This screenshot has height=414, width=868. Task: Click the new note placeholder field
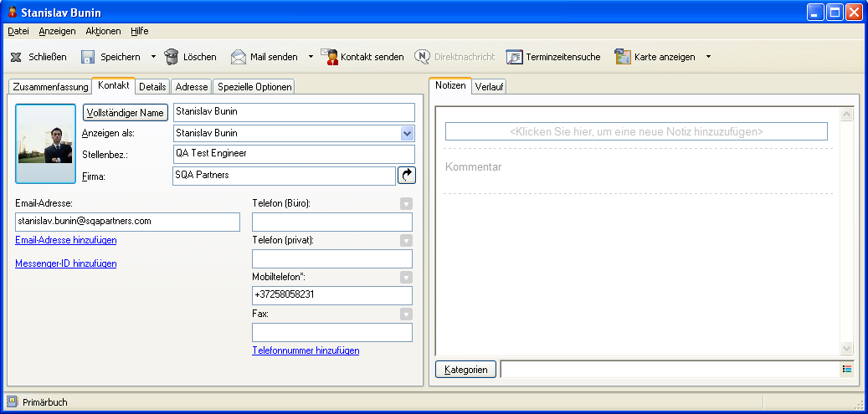(x=637, y=132)
